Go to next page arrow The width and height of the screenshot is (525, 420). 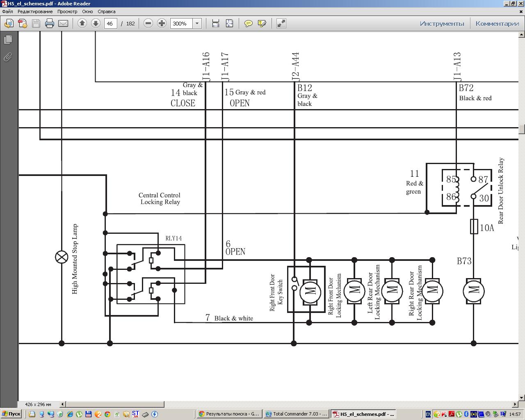[96, 23]
